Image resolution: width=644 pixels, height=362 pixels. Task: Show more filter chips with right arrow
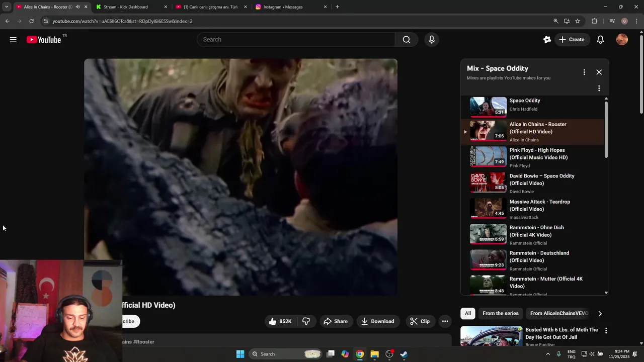tap(600, 314)
